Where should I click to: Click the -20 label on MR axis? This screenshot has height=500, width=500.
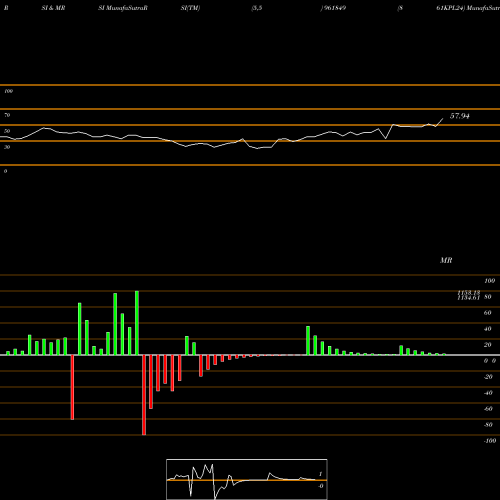[x=488, y=377]
